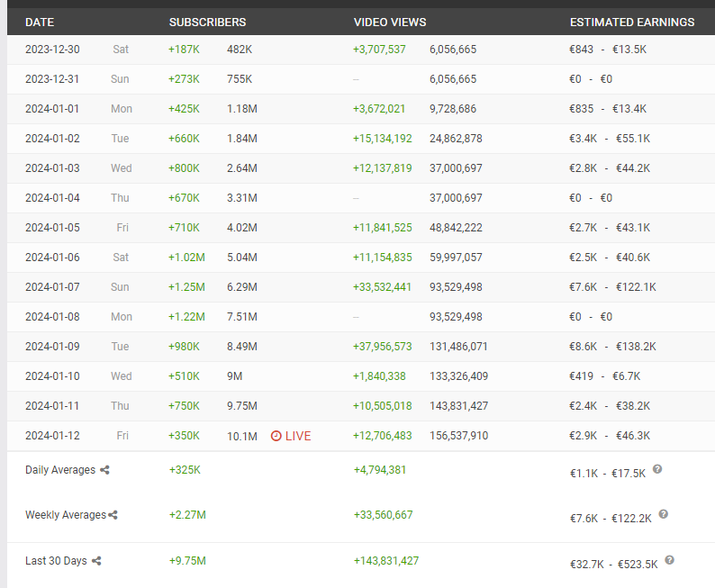Image resolution: width=715 pixels, height=588 pixels.
Task: Click the €419 - €6.7K earnings
Action: click(x=604, y=376)
